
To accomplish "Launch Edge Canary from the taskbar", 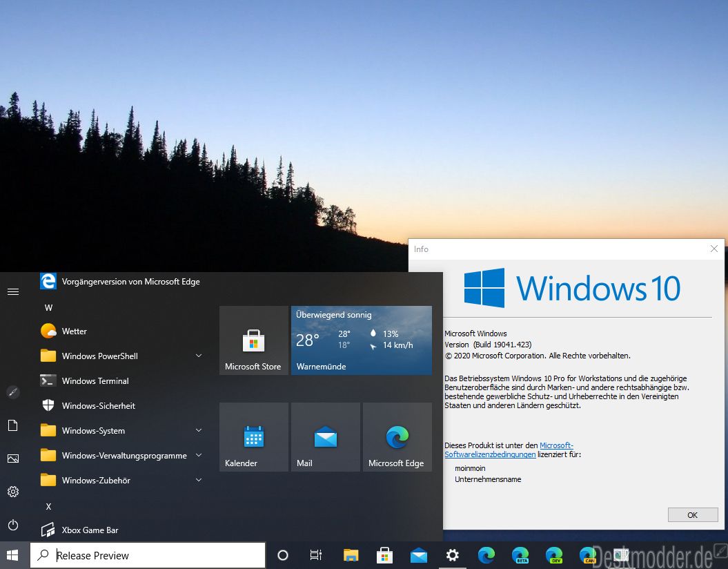I will point(587,555).
